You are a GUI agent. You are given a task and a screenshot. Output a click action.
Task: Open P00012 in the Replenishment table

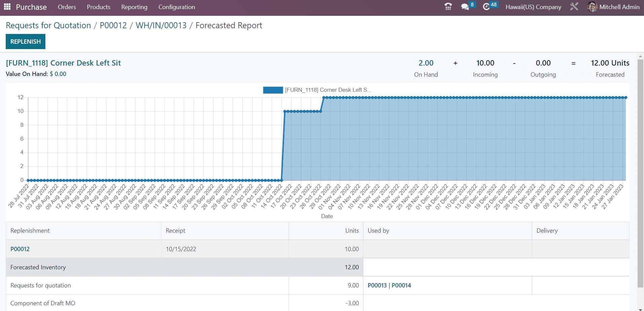tap(20, 249)
